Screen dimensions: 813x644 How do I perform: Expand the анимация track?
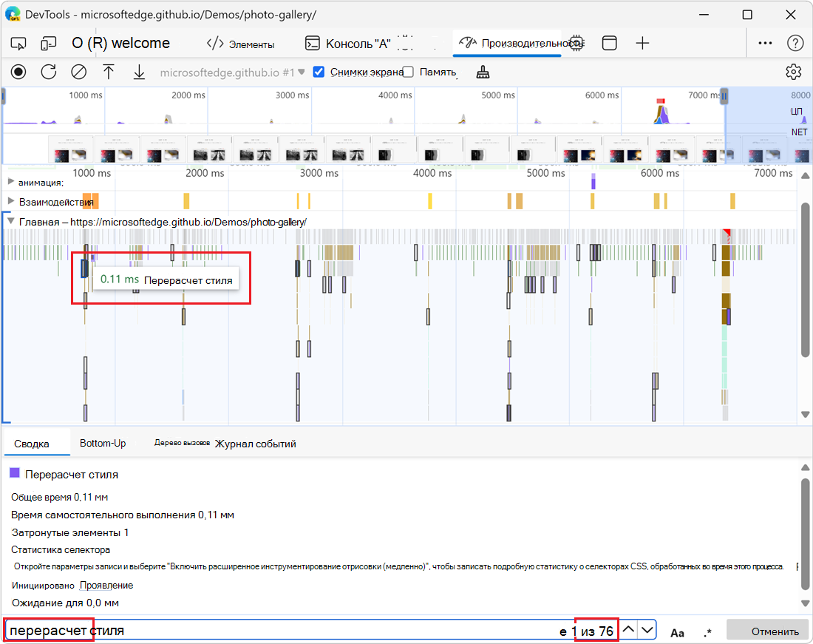coord(10,182)
